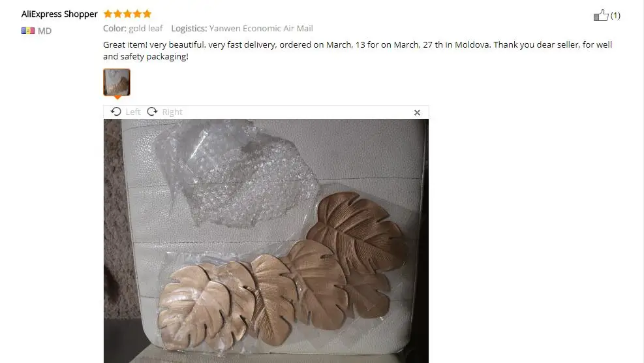Click the review text about fast delivery
Screen dimensions: 644x363
[358, 50]
